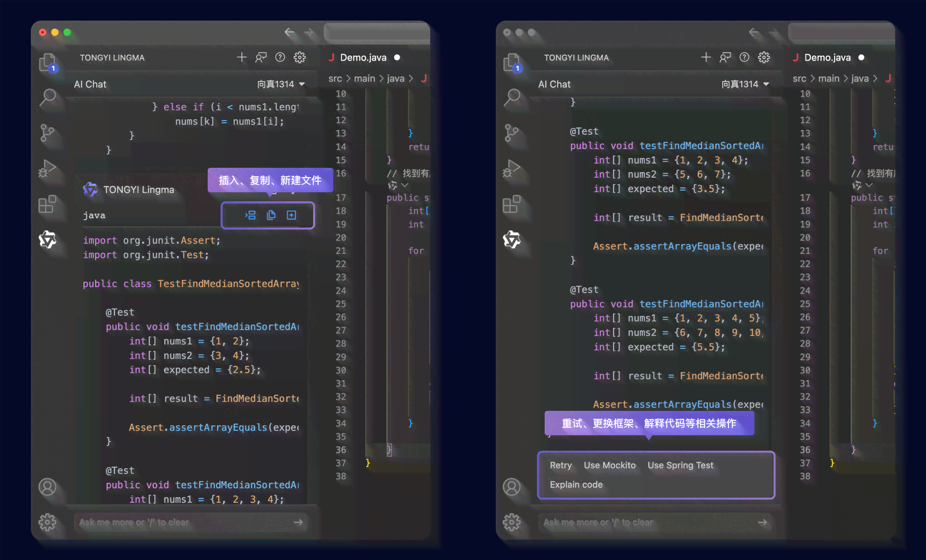Open Manage gear at bottom of left sidebar

[x=47, y=522]
